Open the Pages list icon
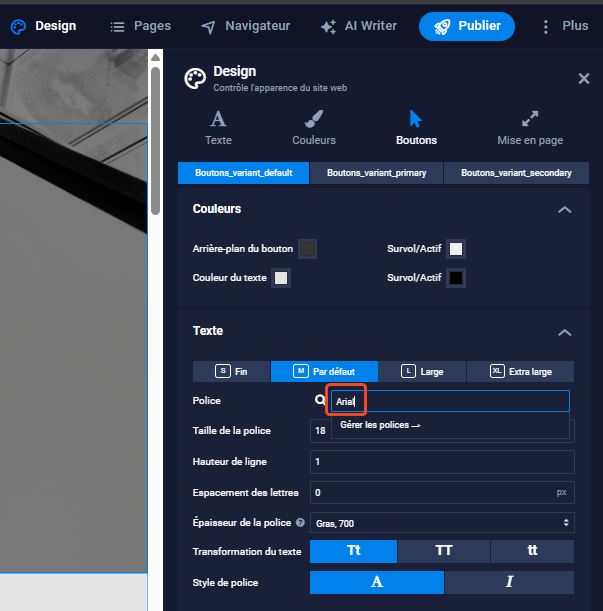Screen dimensions: 603x611 click(x=117, y=26)
